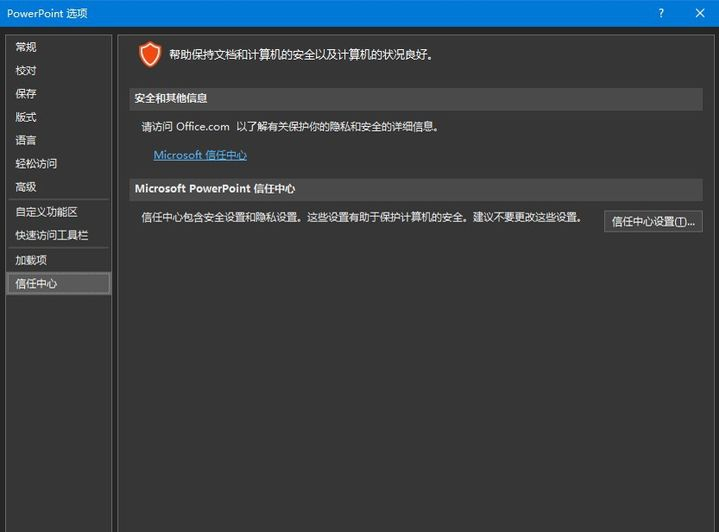The image size is (719, 532).
Task: Click the 信任中心设置(T)... button
Action: click(x=653, y=222)
